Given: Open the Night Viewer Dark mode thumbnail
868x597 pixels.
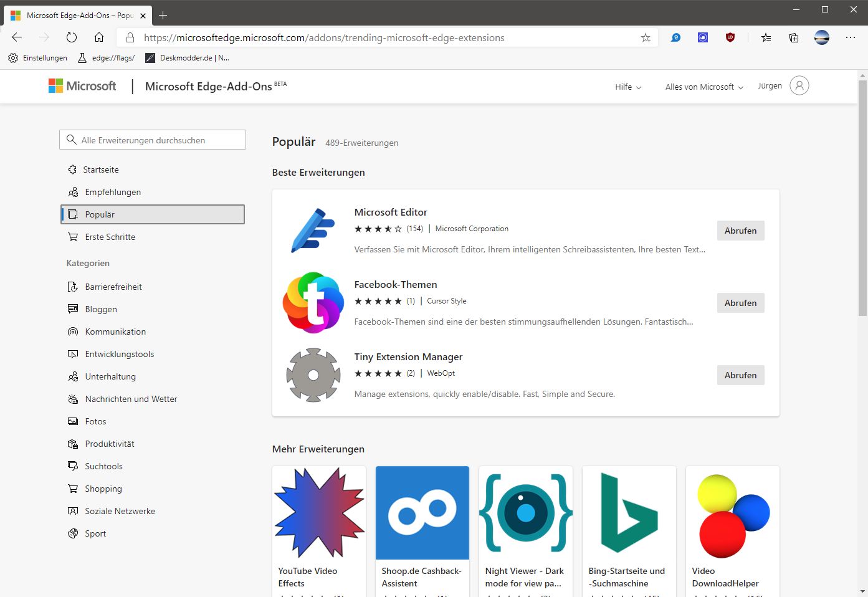Looking at the screenshot, I should coord(526,513).
